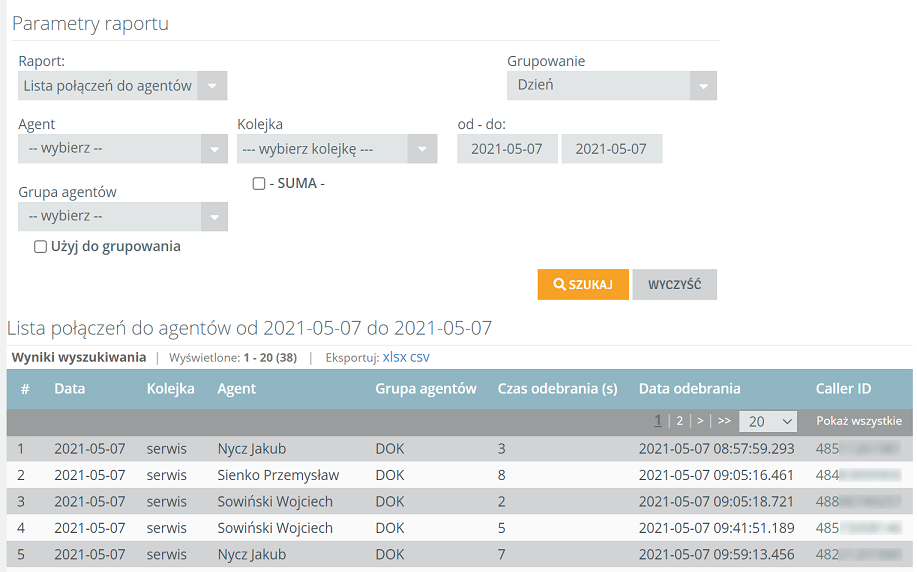Image resolution: width=917 pixels, height=572 pixels.
Task: Click the orange SZUKAJ search button
Action: [x=583, y=284]
